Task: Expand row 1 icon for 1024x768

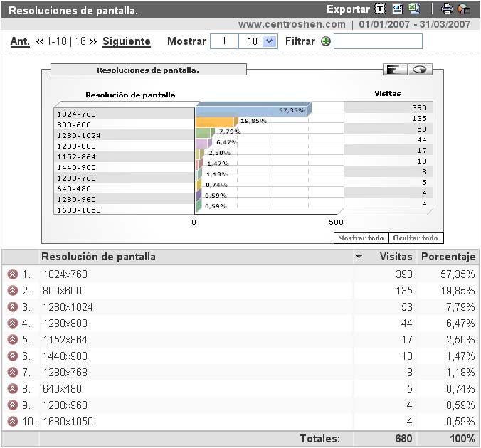Action: [12, 274]
